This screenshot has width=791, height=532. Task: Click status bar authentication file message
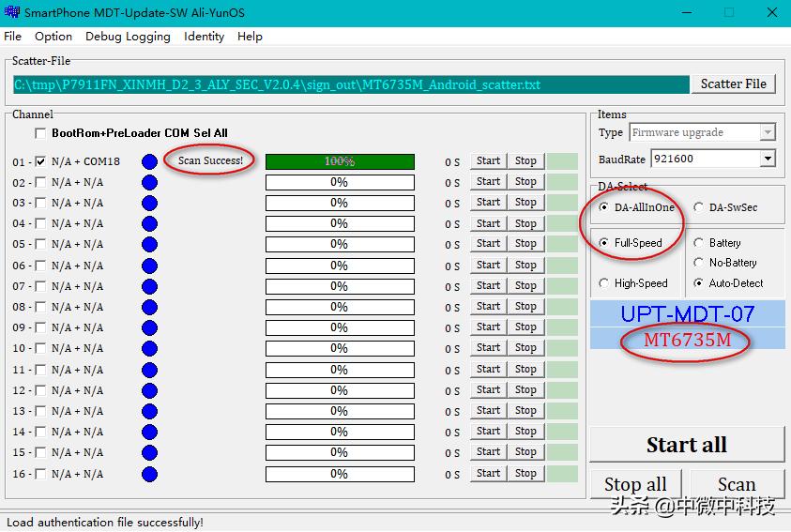105,523
